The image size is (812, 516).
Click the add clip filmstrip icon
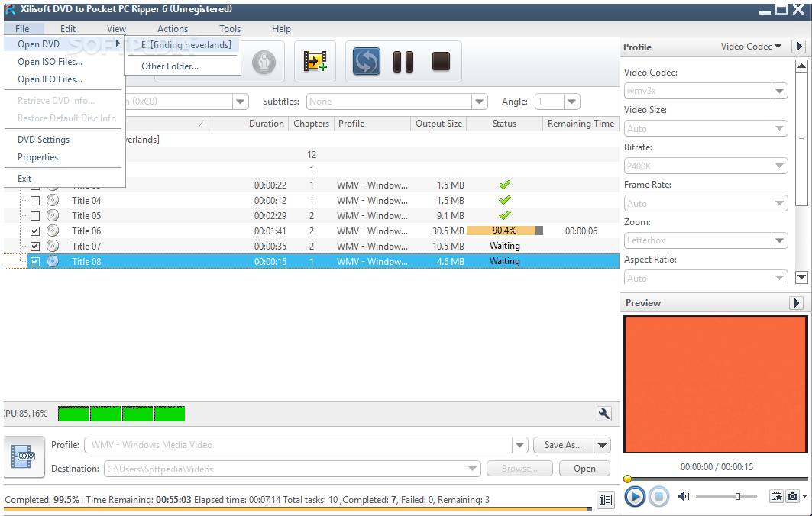[x=315, y=61]
